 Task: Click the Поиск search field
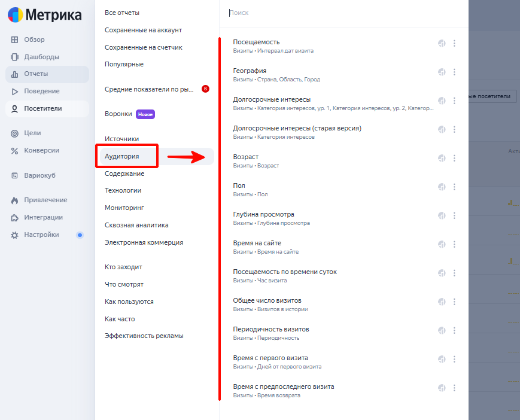pyautogui.click(x=341, y=13)
